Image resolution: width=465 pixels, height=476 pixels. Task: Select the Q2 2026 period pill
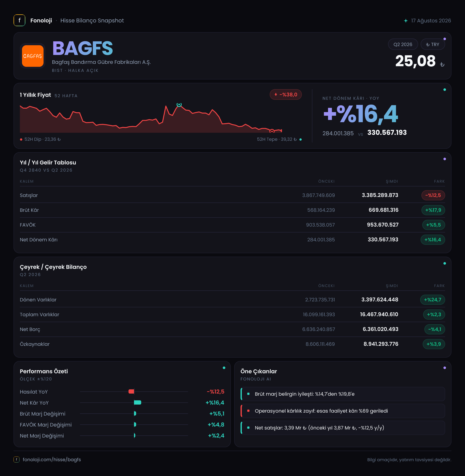(403, 44)
